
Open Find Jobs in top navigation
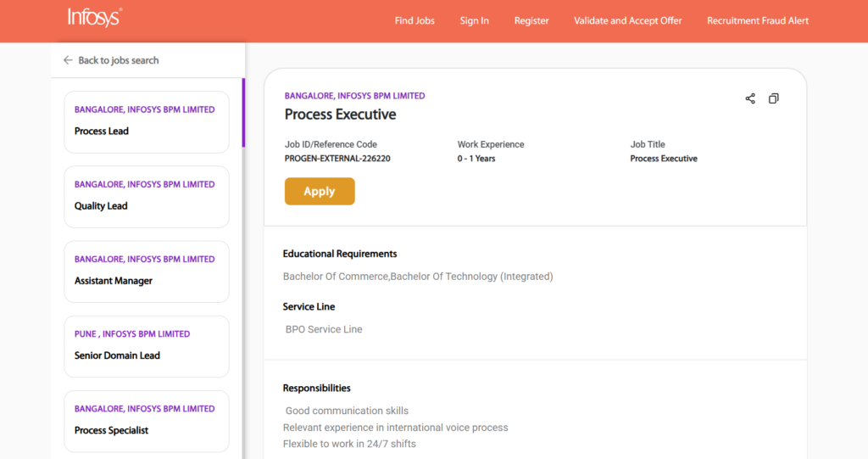click(415, 20)
